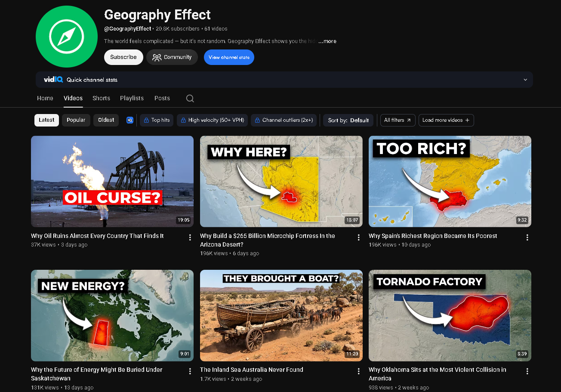The height and width of the screenshot is (392, 561).
Task: Open the WHY HERE? Arizona thumbnail
Action: point(281,181)
